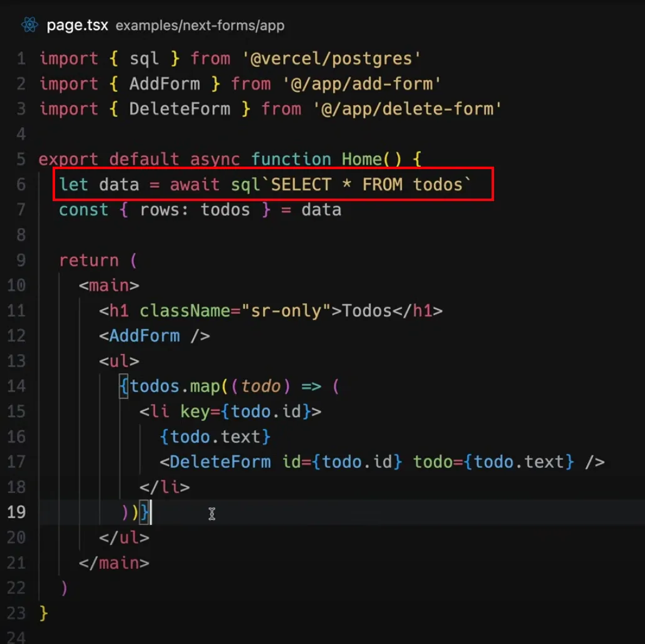This screenshot has height=644, width=645.
Task: Click the opening <main> tag
Action: click(109, 286)
